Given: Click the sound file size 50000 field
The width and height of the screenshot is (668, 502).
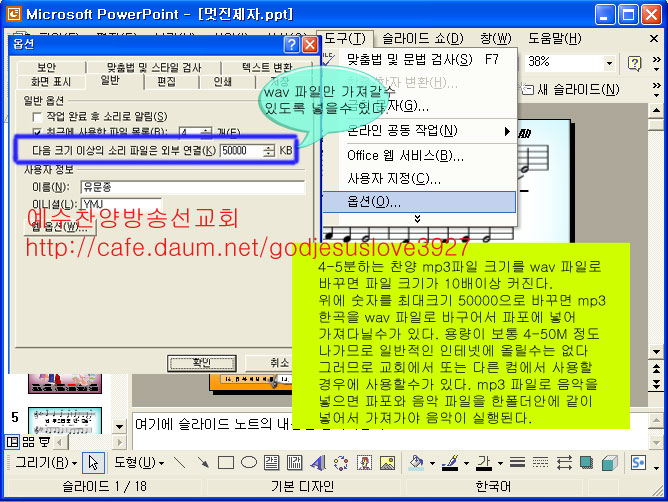Looking at the screenshot, I should point(242,150).
